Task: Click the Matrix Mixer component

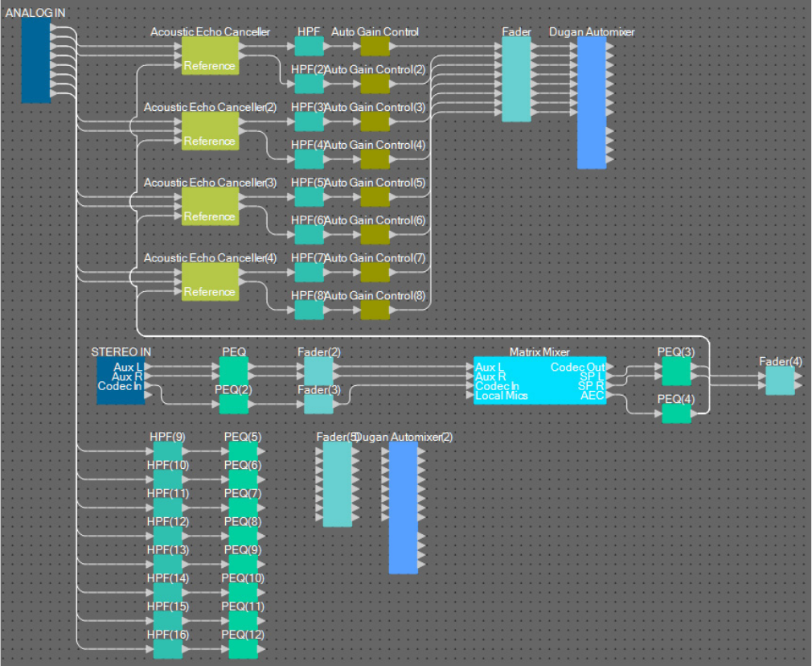Action: (x=539, y=380)
